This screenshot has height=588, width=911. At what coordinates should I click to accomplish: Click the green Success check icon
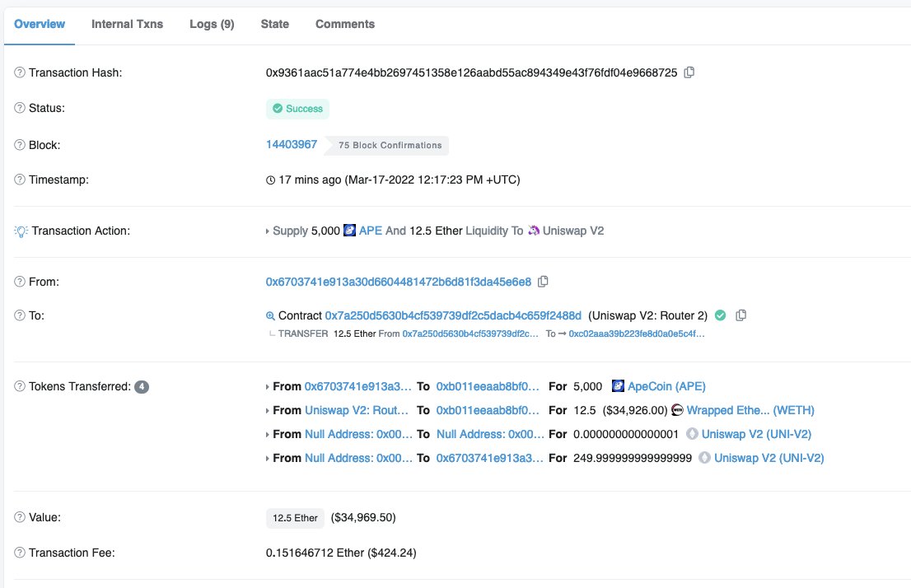tap(278, 109)
